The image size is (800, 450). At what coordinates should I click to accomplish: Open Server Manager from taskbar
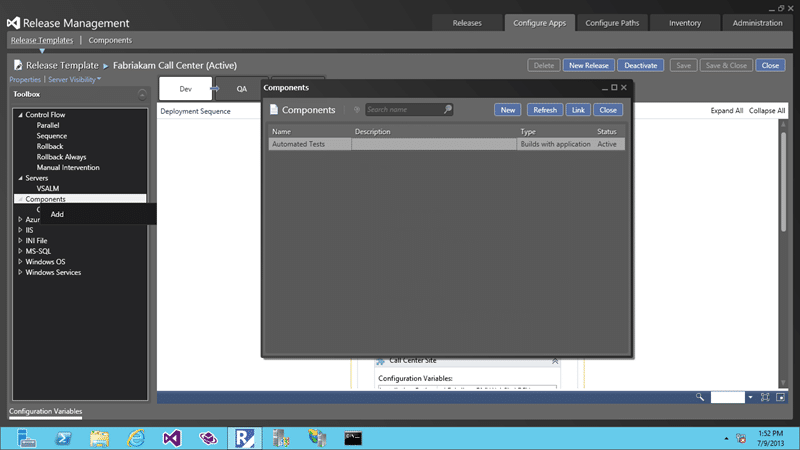[26, 438]
